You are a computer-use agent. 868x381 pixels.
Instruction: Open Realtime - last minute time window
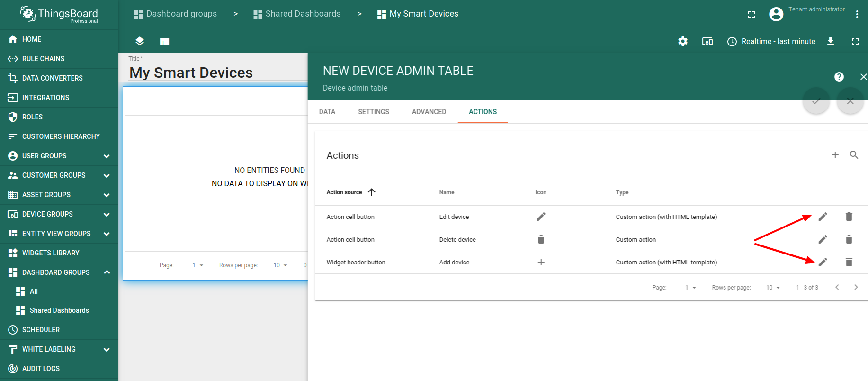[x=771, y=41]
